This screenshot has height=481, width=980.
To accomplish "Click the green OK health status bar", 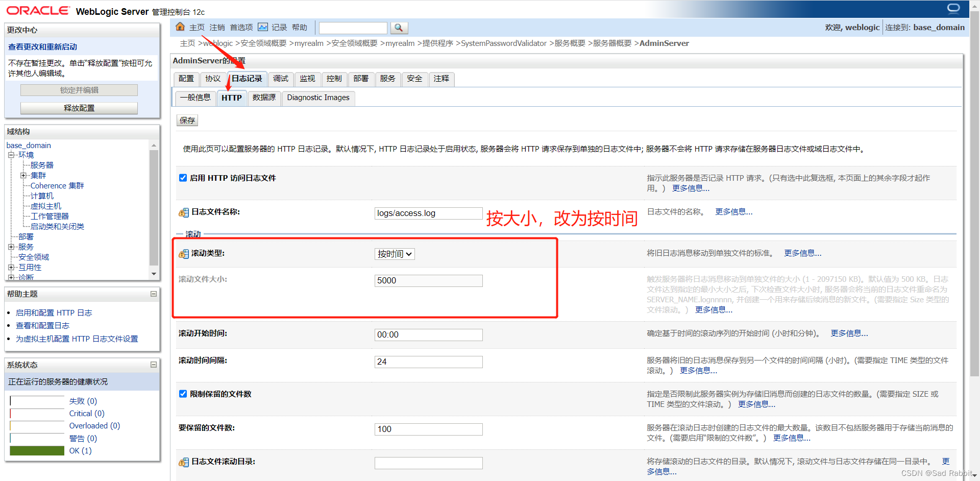I will coord(36,450).
